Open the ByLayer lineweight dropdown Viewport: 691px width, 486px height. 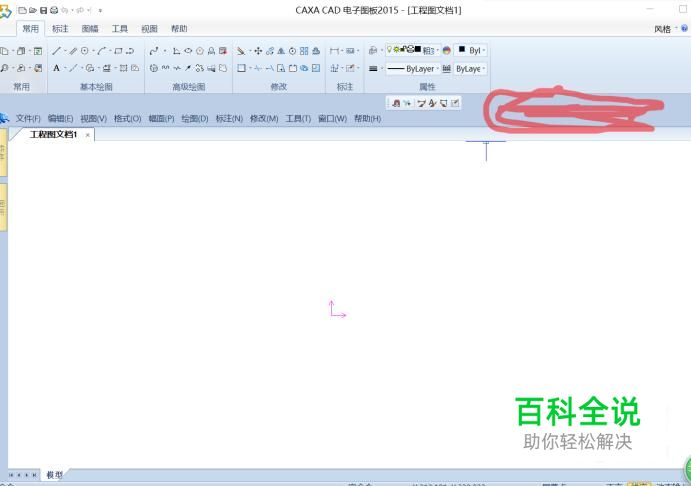(x=471, y=69)
